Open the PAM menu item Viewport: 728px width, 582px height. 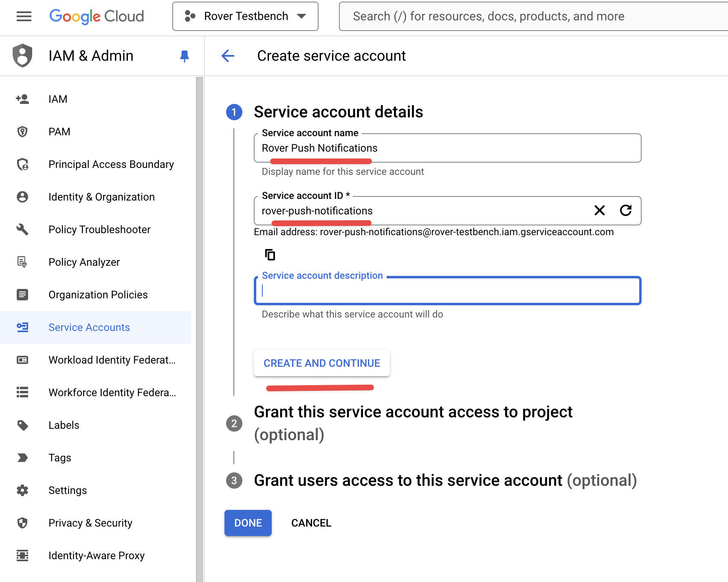[x=59, y=132]
